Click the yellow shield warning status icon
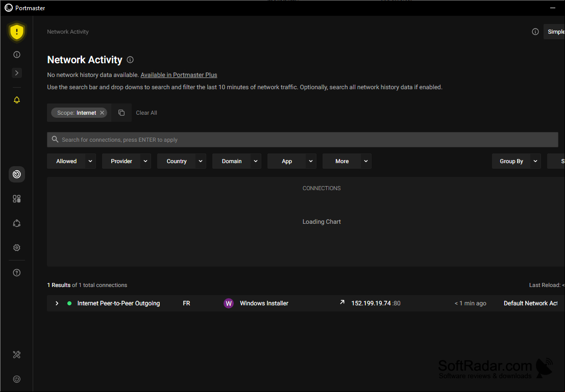 tap(16, 32)
